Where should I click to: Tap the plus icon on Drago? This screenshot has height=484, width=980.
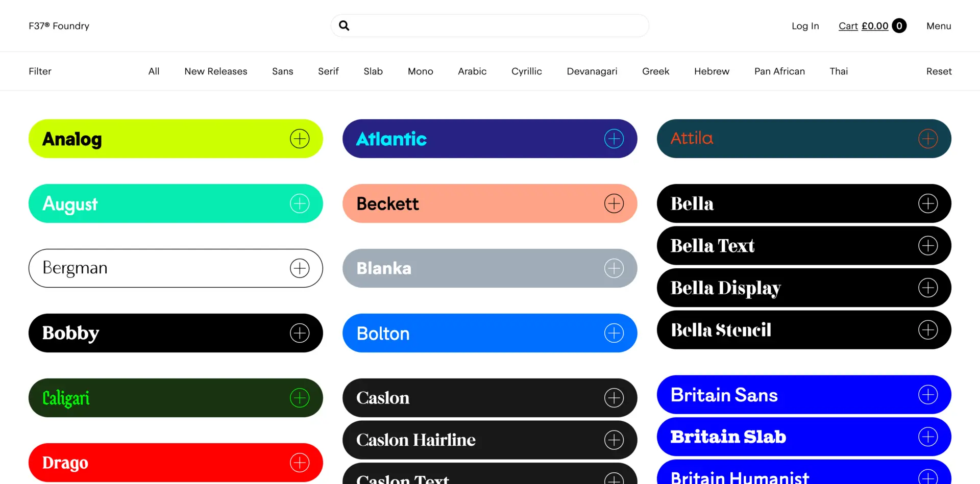[300, 463]
